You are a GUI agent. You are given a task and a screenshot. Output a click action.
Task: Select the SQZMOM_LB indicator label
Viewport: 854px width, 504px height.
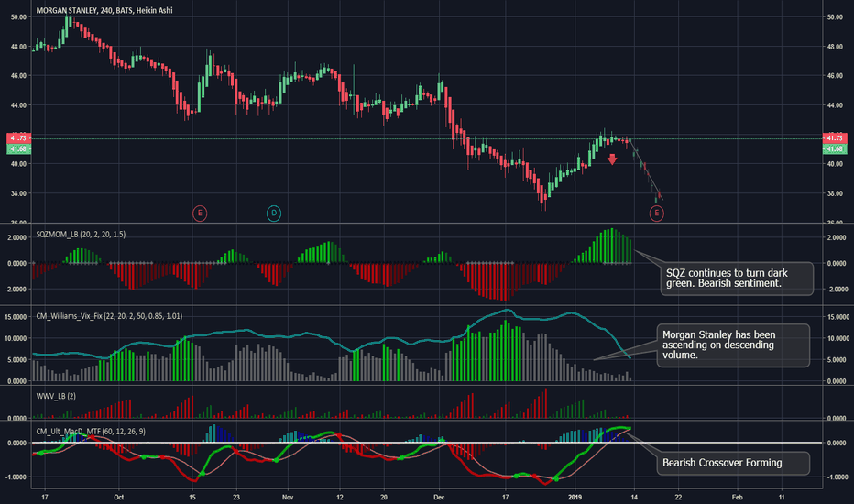[81, 235]
